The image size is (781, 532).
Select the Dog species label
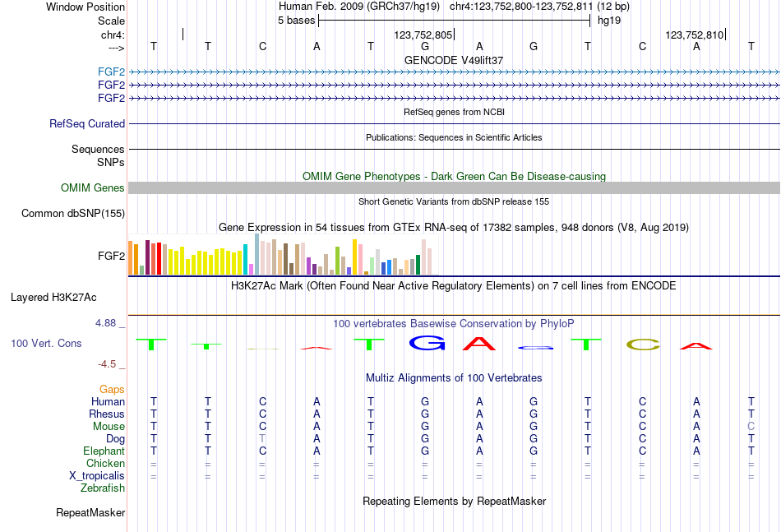(x=116, y=439)
